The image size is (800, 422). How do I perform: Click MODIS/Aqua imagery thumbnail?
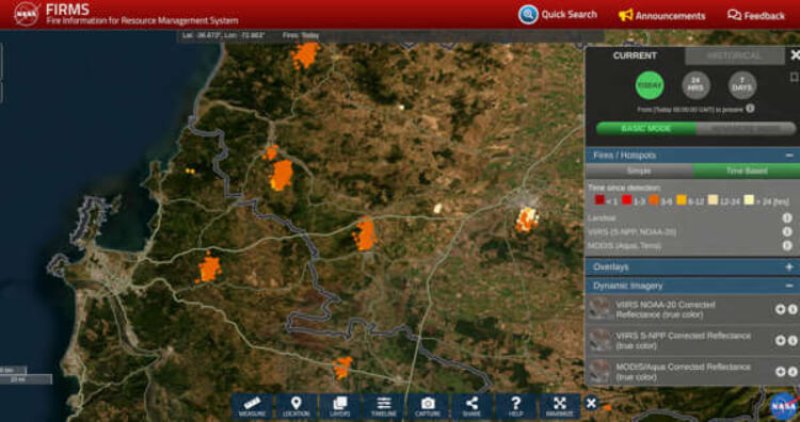point(599,371)
